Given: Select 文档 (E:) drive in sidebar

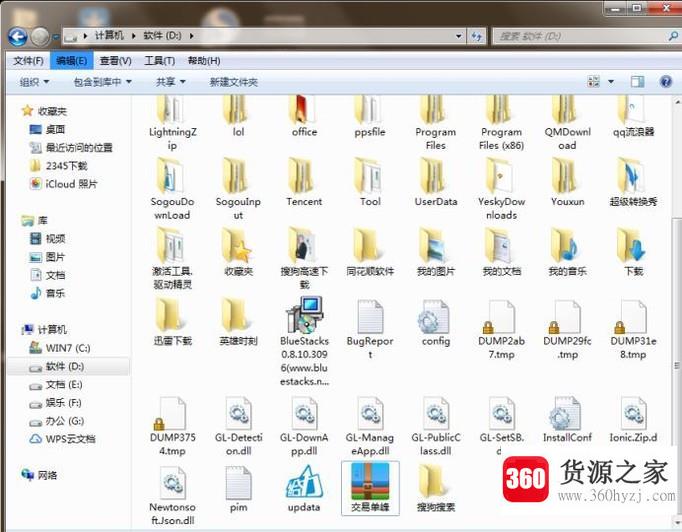Looking at the screenshot, I should [56, 385].
